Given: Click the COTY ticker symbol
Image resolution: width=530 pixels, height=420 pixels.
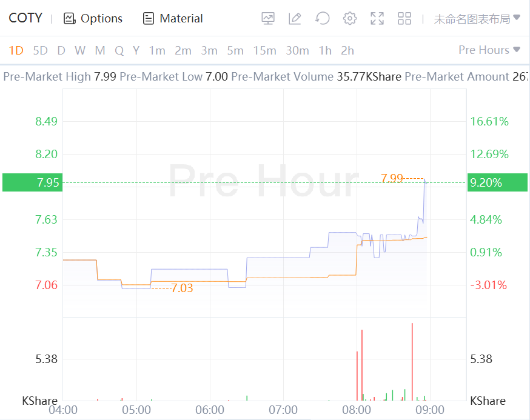Looking at the screenshot, I should (25, 18).
